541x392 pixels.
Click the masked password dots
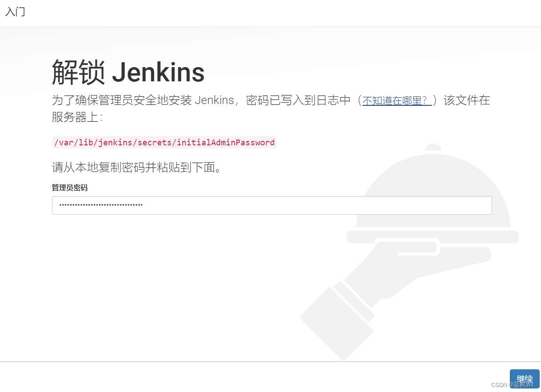pos(101,205)
